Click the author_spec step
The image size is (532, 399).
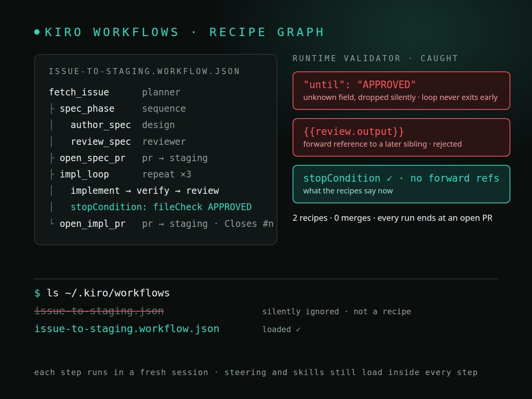pos(101,125)
